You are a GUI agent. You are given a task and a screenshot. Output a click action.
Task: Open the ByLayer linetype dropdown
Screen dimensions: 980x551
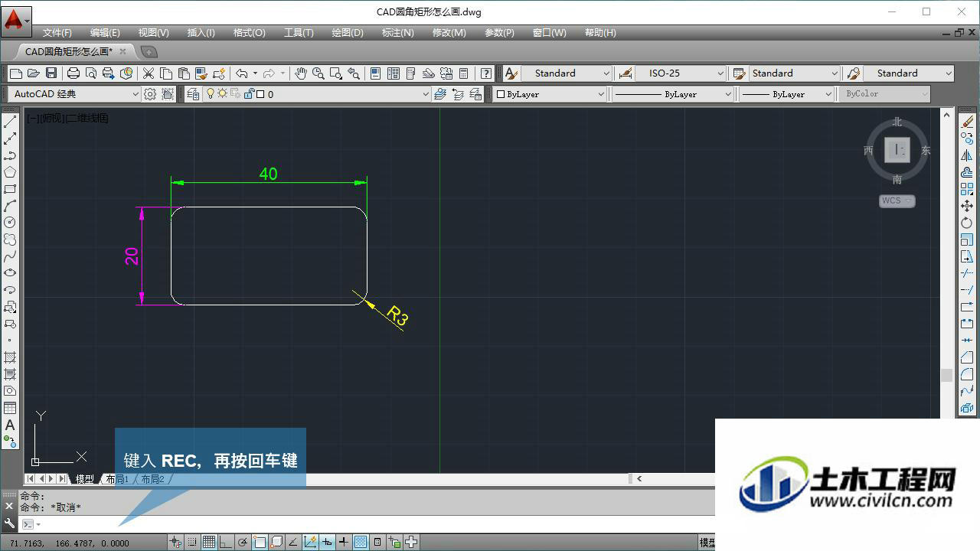(x=673, y=94)
